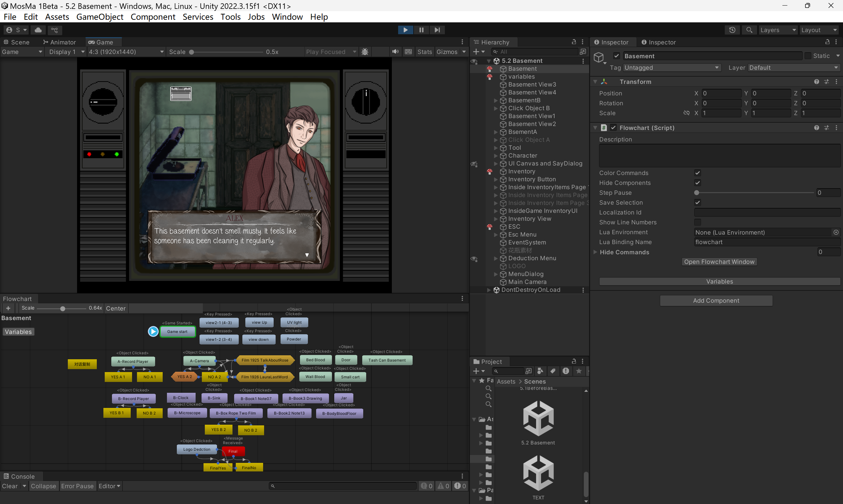The height and width of the screenshot is (504, 843).
Task: Toggle visibility eye for Deduction Menu
Action: coord(474,259)
